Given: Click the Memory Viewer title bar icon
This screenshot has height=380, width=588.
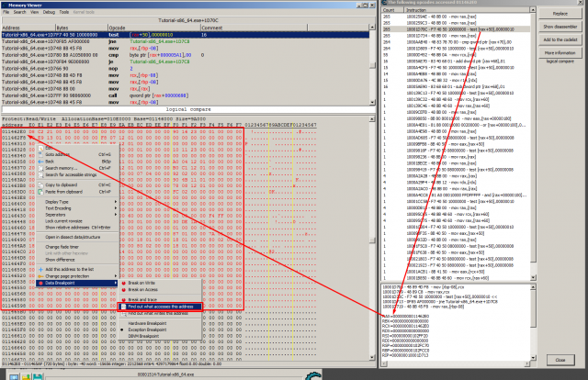Looking at the screenshot, I should (4, 4).
